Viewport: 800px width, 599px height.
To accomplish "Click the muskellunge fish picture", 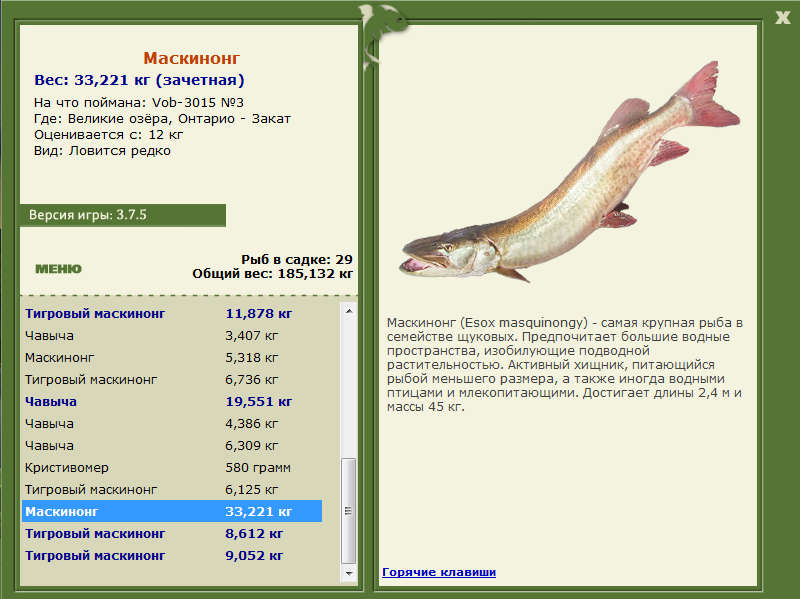I will point(569,173).
